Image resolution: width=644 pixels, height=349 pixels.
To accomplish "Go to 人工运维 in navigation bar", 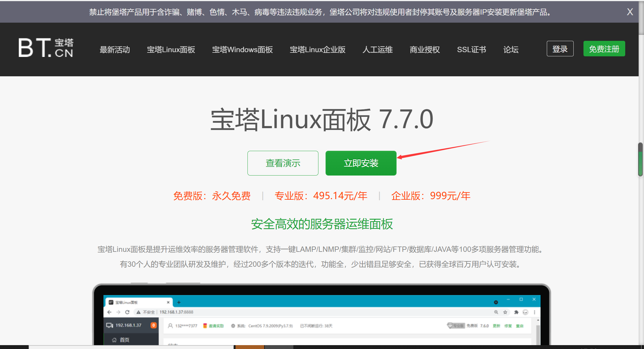I will coord(377,49).
